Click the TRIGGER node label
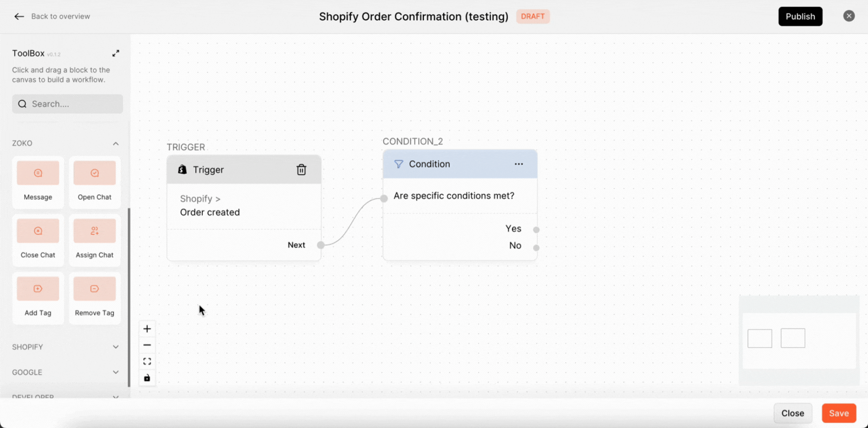This screenshot has width=868, height=428. [x=186, y=147]
